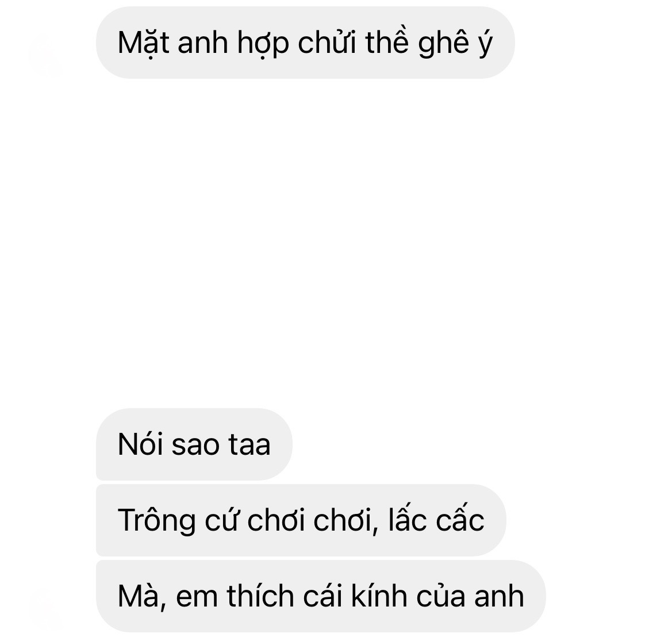672x641 pixels.
Task: Click the word "Nói" in the second message
Action: click(x=140, y=444)
